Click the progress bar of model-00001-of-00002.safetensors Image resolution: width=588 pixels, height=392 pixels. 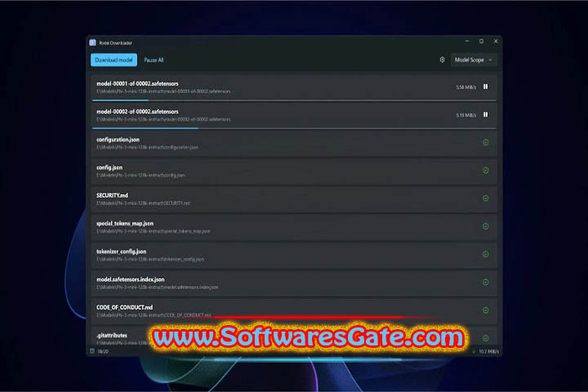click(x=294, y=100)
